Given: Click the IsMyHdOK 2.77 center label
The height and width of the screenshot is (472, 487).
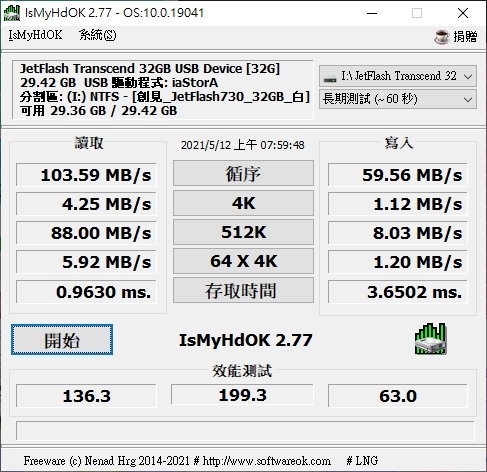Looking at the screenshot, I should point(246,340).
